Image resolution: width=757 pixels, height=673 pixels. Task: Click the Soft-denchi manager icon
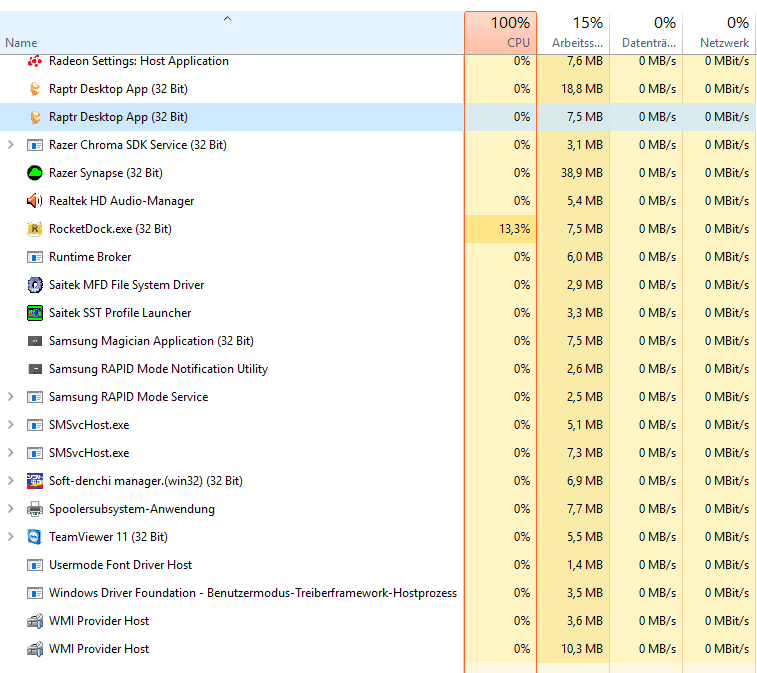pos(35,481)
